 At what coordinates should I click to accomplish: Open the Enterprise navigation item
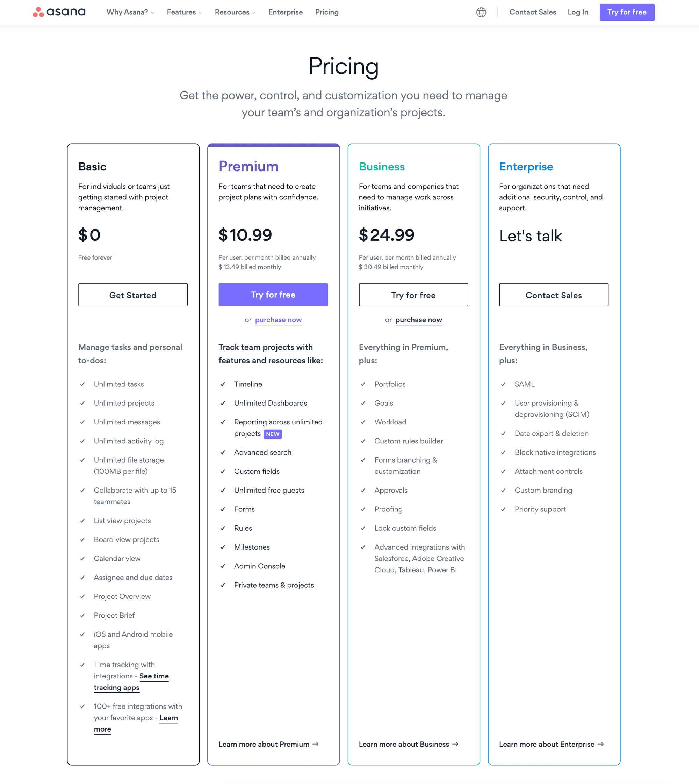(x=285, y=12)
